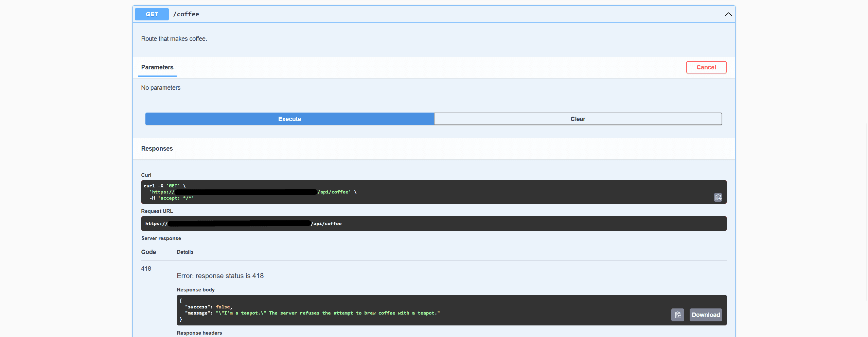The image size is (868, 337).
Task: Click the GET method badge
Action: point(152,14)
